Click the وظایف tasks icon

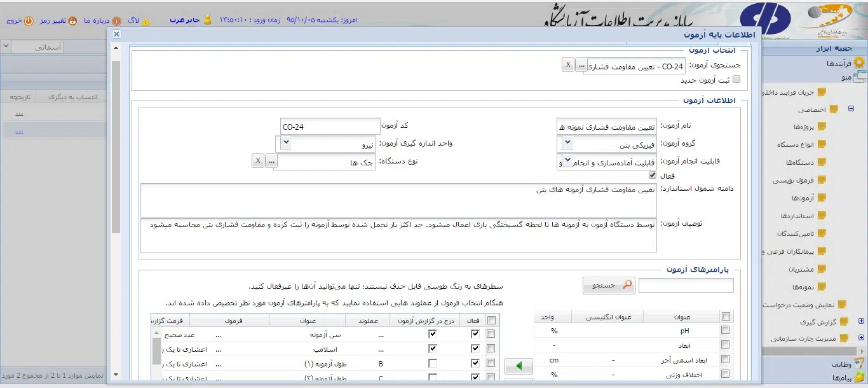[859, 364]
